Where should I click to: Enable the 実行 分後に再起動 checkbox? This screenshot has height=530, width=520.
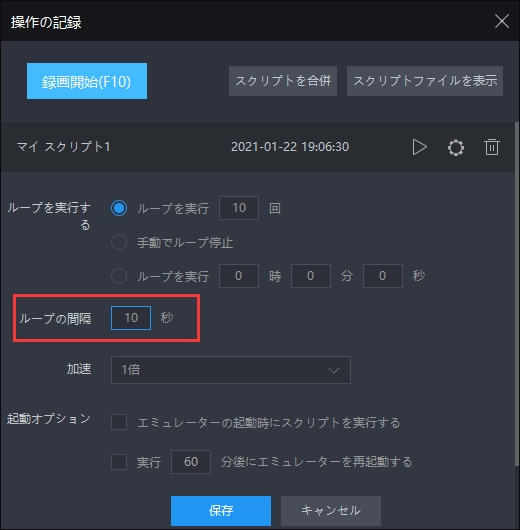pyautogui.click(x=119, y=462)
